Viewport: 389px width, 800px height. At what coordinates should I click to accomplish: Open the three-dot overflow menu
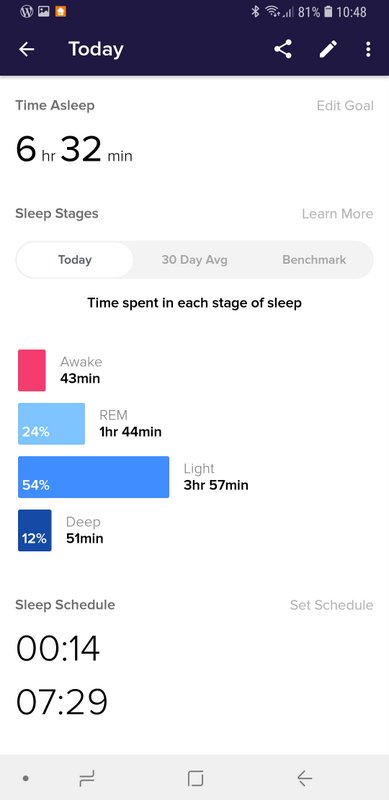[x=368, y=49]
